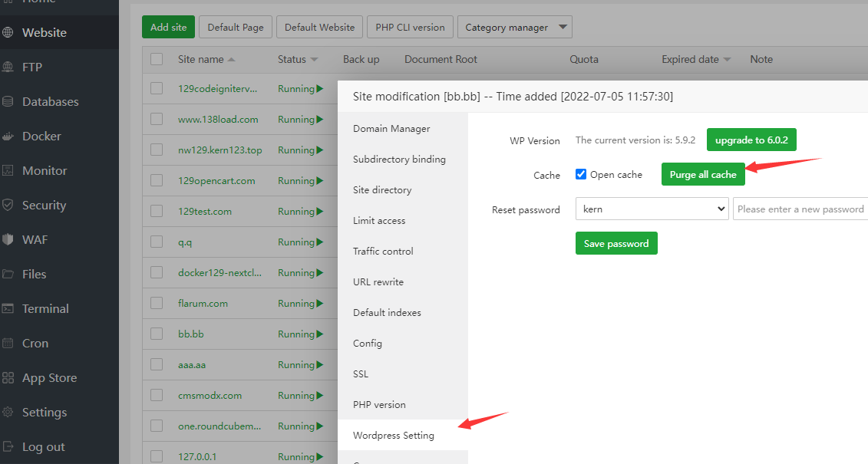This screenshot has width=868, height=464.
Task: Browse the App Store
Action: pyautogui.click(x=49, y=377)
